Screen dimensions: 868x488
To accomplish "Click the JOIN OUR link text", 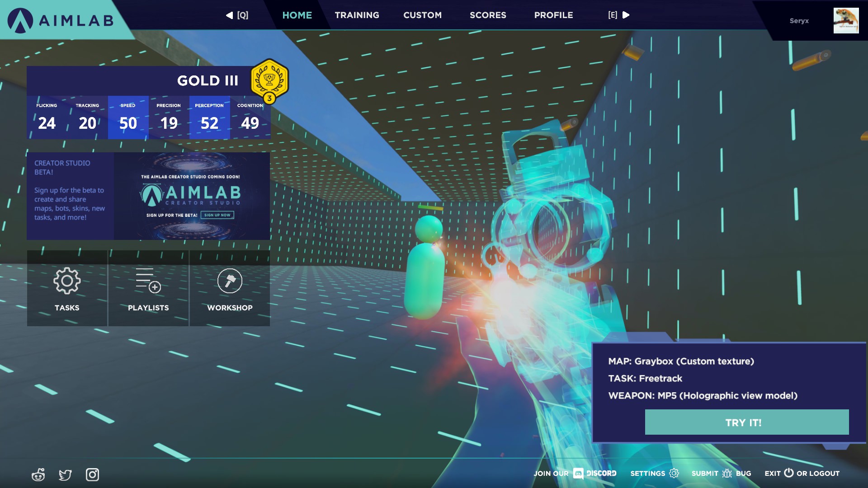I will (x=551, y=474).
